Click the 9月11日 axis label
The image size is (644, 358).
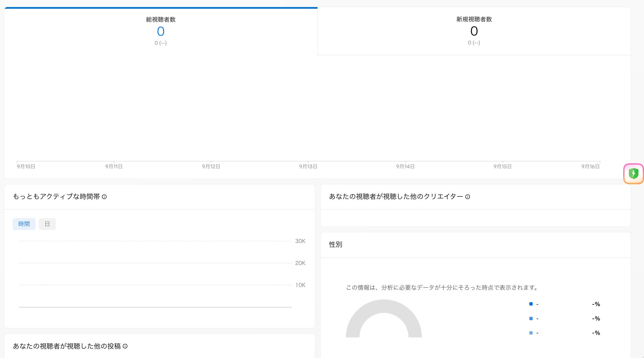point(114,167)
